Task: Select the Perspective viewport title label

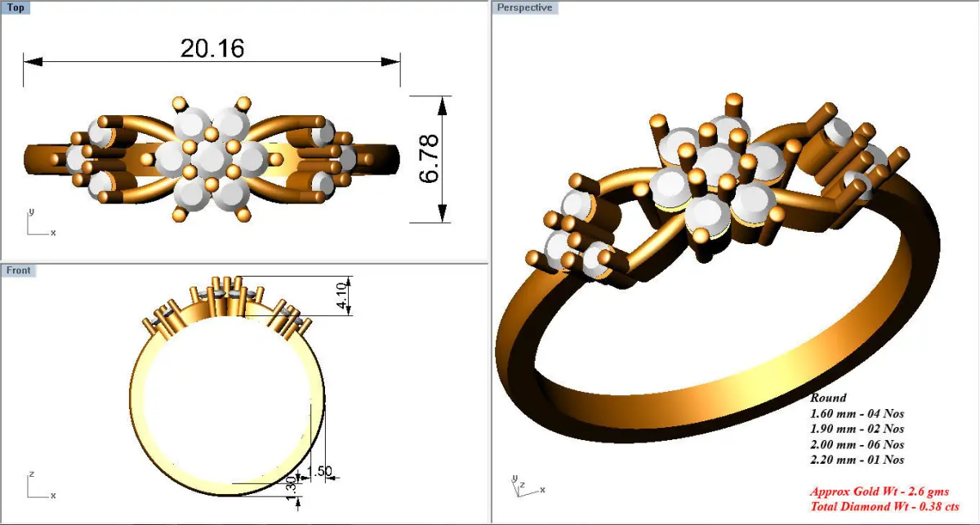Action: click(524, 7)
